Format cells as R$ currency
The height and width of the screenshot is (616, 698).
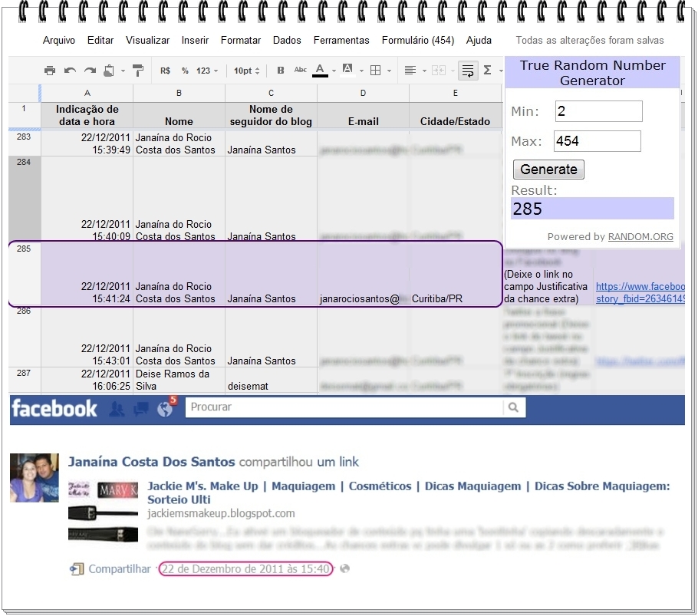click(165, 71)
